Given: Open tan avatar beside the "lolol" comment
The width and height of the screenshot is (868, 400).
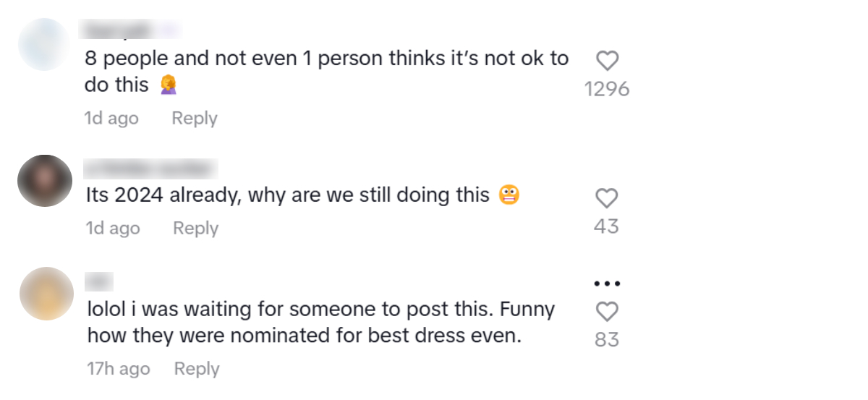Looking at the screenshot, I should click(46, 294).
